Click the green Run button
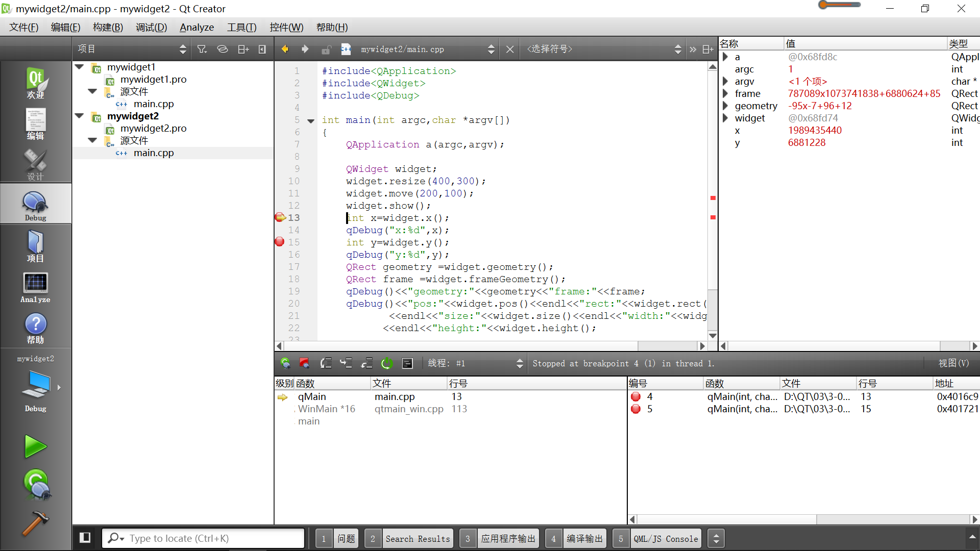The image size is (980, 551). 35,447
